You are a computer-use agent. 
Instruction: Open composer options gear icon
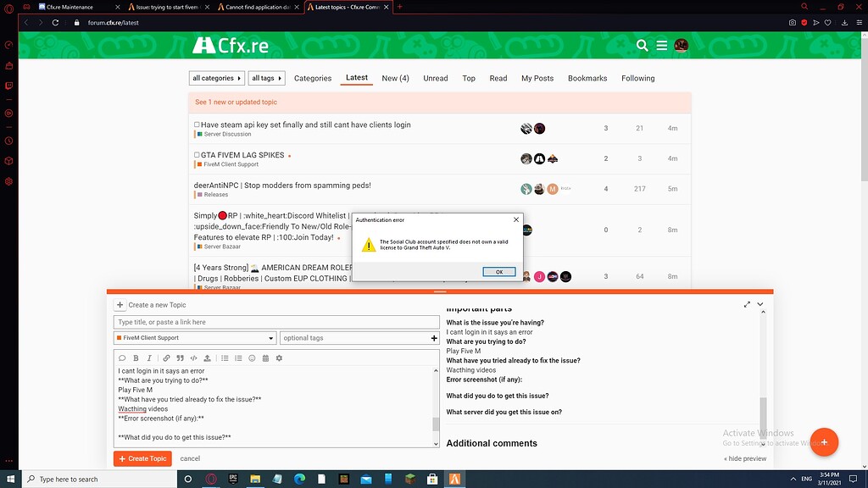279,358
